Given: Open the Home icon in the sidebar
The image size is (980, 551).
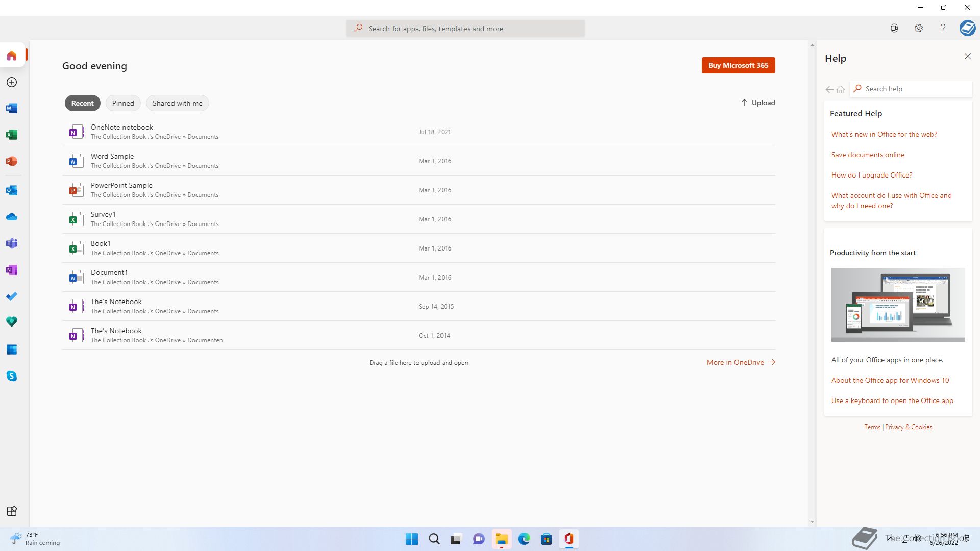Looking at the screenshot, I should point(12,55).
